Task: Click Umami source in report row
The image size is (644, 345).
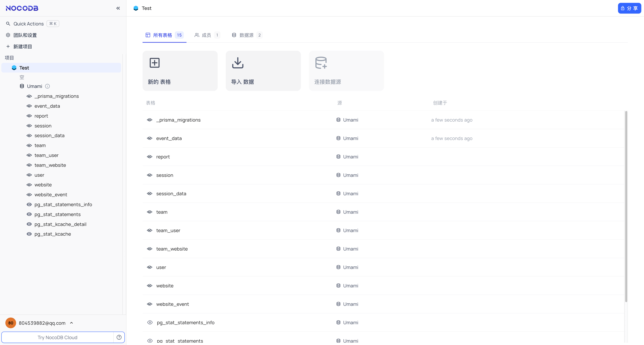Action: click(347, 157)
